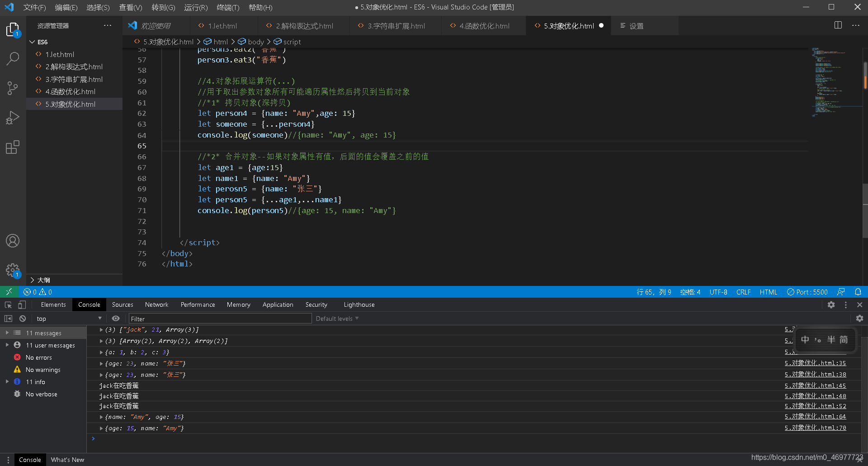Expand the 11 messages group

pos(7,333)
